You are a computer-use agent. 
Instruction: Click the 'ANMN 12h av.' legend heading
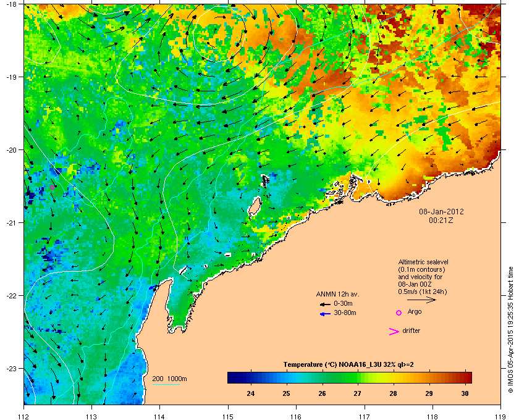(x=337, y=294)
